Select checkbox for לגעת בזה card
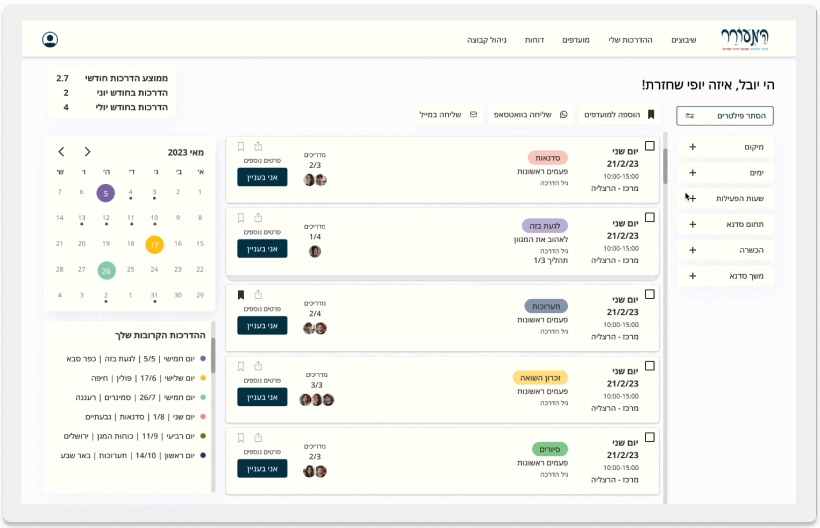The image size is (820, 528). click(x=650, y=217)
